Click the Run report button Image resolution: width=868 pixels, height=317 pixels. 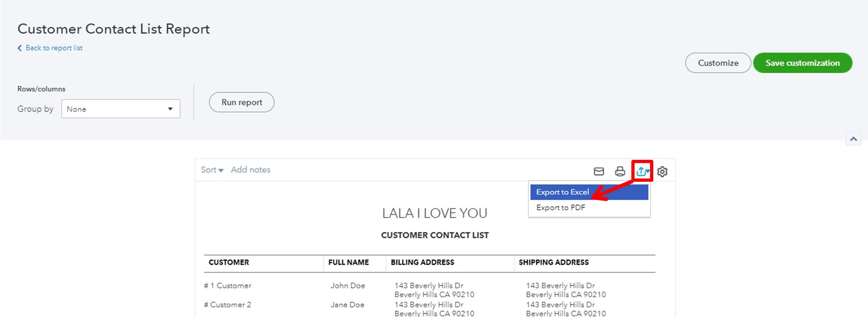pyautogui.click(x=241, y=102)
